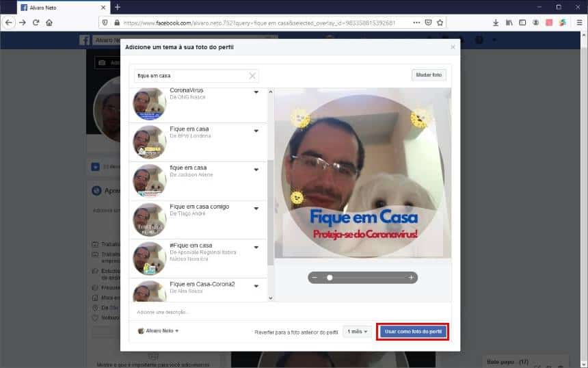Click the tracking protection shield icon
Viewport: 588px width, 368px height.
[x=105, y=23]
